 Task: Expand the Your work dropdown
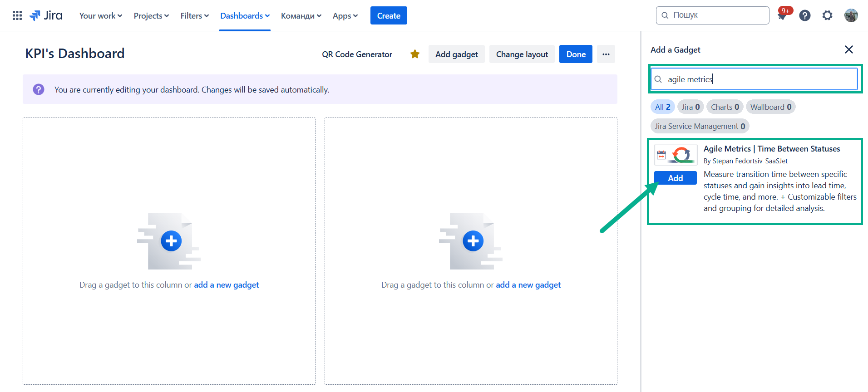(101, 16)
